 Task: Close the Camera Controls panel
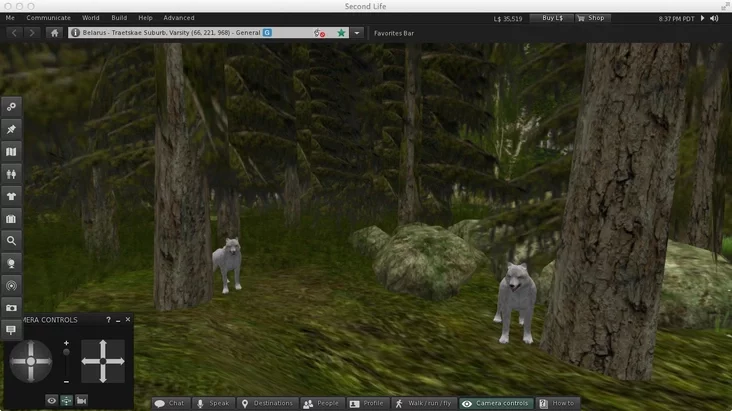[x=128, y=319]
